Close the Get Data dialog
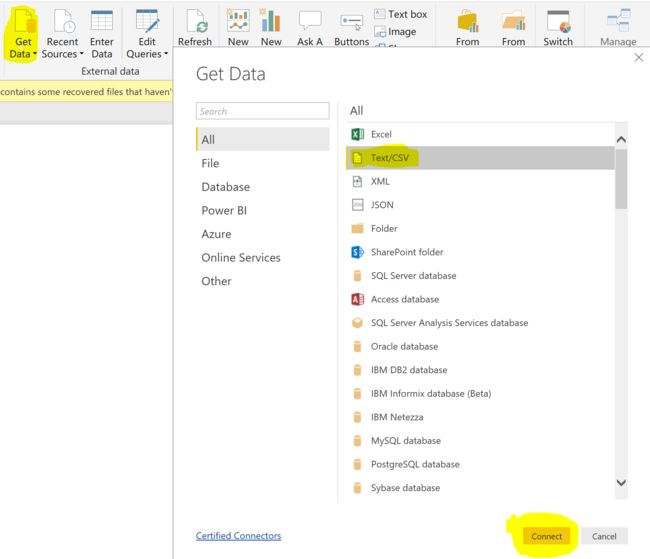 tap(639, 58)
